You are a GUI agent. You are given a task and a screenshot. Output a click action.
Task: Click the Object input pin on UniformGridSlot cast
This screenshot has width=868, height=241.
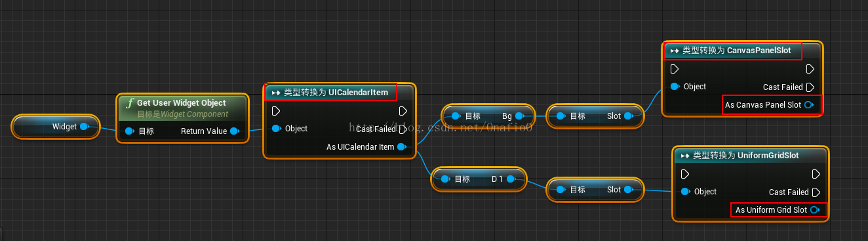click(685, 192)
